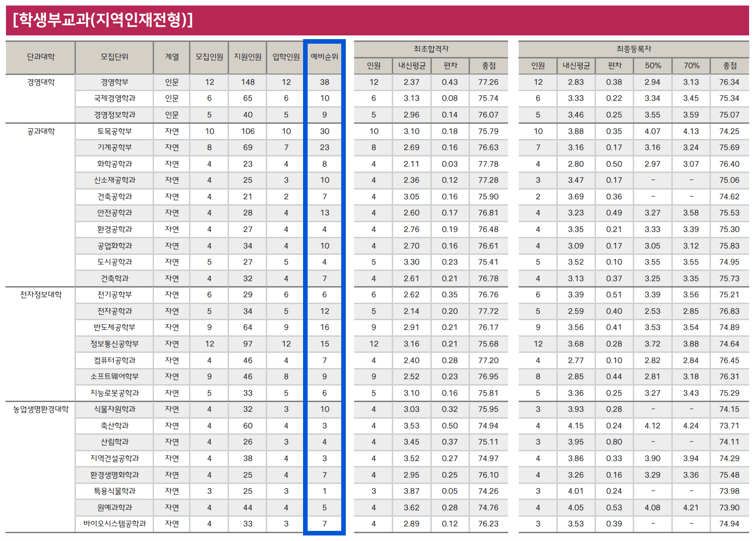The width and height of the screenshot is (756, 541).
Task: Select the 예비순위 column header
Action: (325, 57)
